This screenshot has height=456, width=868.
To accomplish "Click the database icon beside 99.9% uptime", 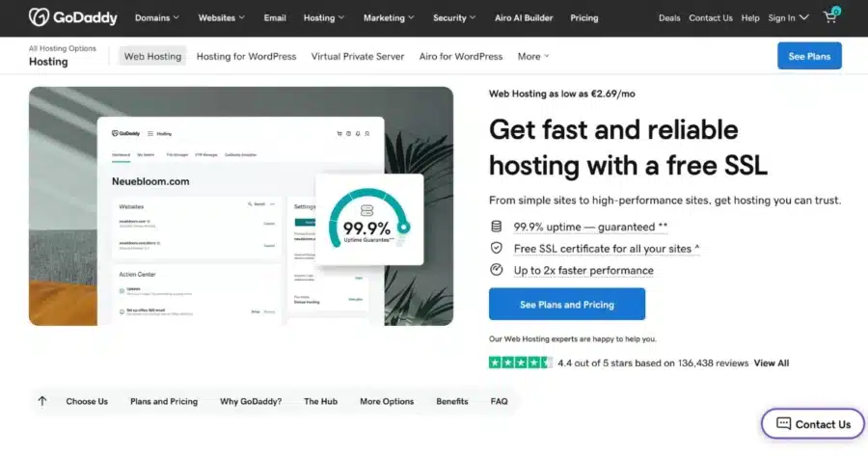I will click(497, 227).
